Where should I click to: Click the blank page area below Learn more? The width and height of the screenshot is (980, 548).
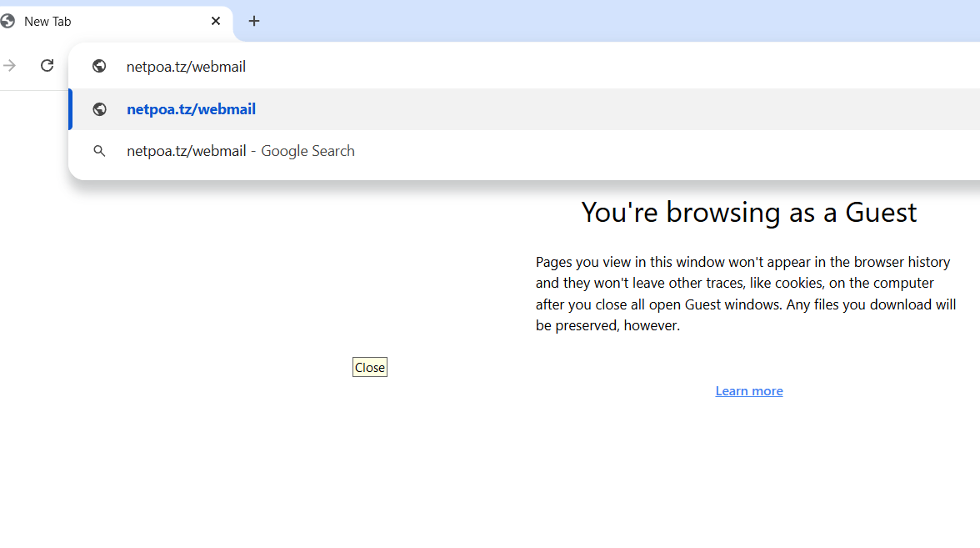(748, 475)
